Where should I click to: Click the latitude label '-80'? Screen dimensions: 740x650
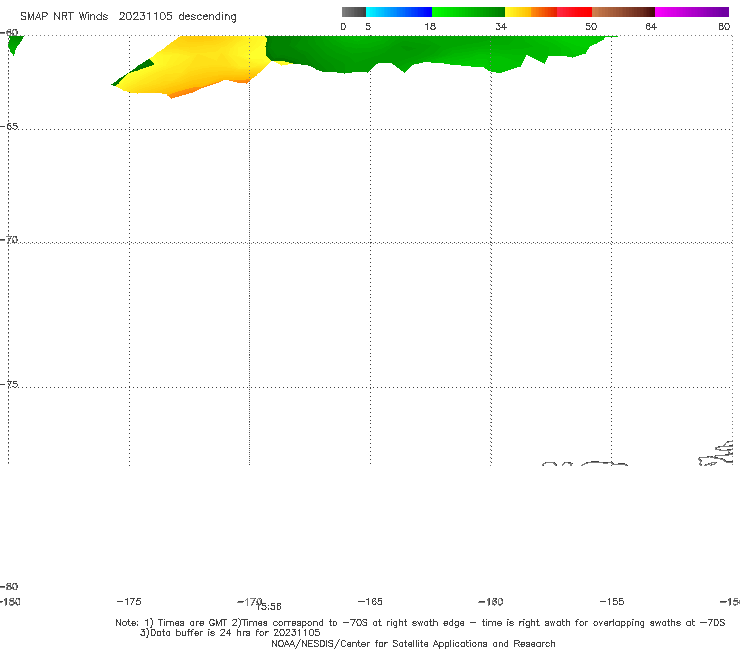click(9, 586)
